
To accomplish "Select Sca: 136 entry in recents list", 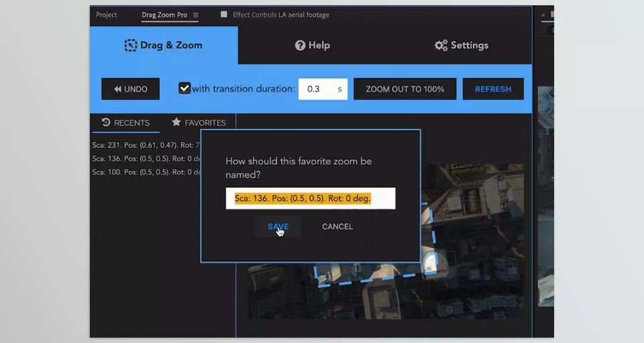I will click(146, 158).
